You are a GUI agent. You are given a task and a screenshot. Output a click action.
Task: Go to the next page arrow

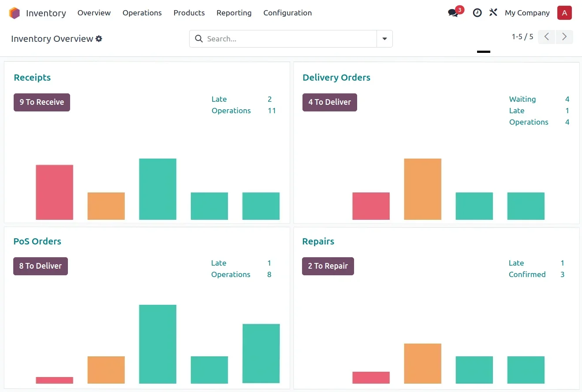564,37
